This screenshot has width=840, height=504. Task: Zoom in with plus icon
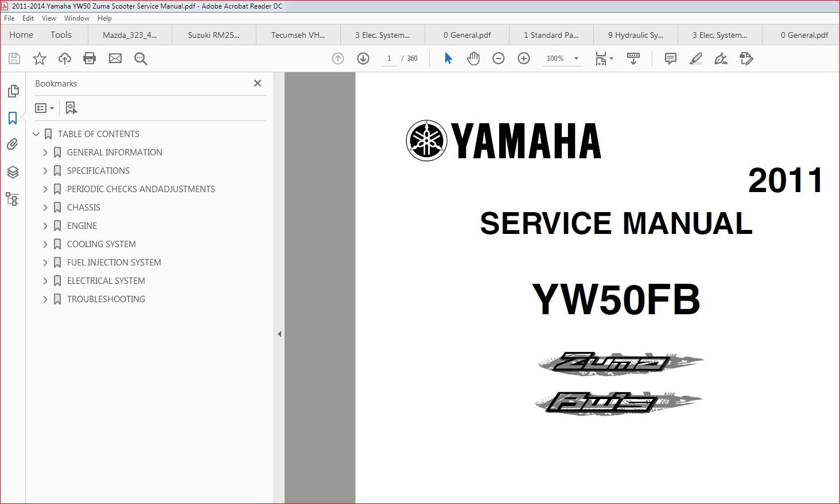pos(524,58)
